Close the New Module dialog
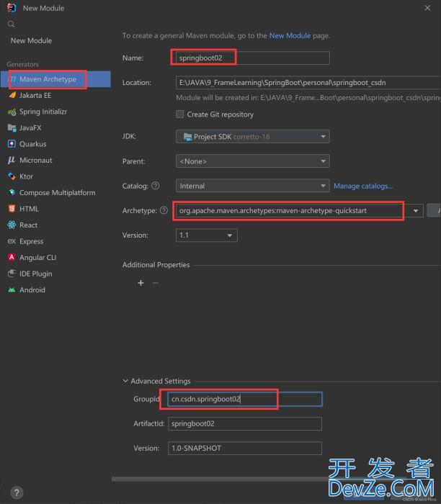 coord(427,8)
